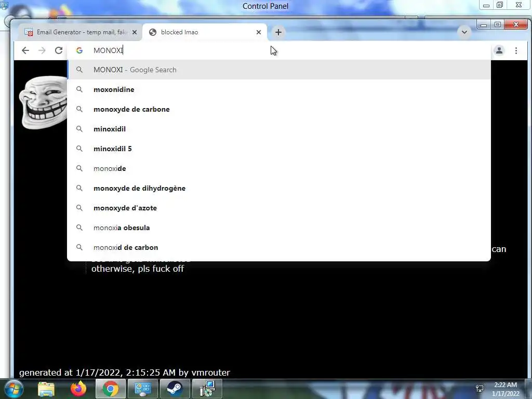The height and width of the screenshot is (399, 532).
Task: Close the Chrome window with the red X
Action: [x=516, y=25]
